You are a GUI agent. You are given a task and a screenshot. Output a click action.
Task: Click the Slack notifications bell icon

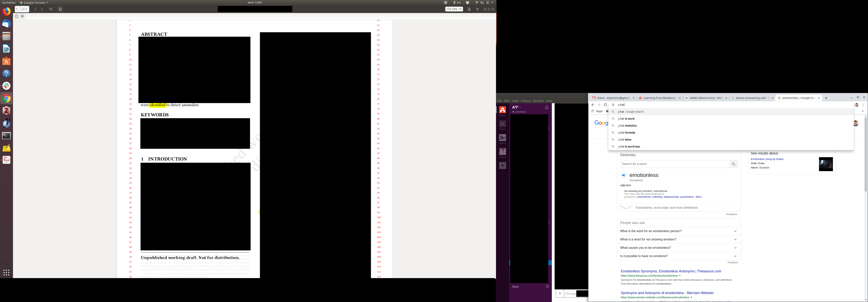(547, 107)
